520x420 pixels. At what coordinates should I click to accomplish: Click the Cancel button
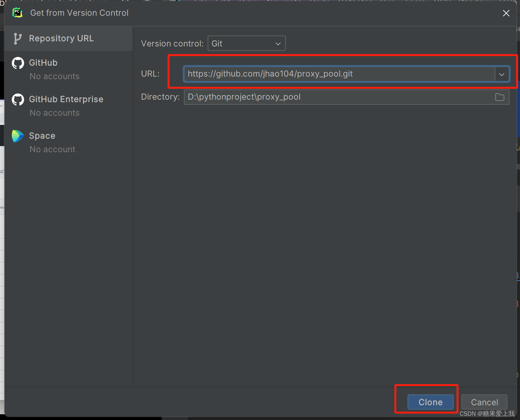point(484,402)
